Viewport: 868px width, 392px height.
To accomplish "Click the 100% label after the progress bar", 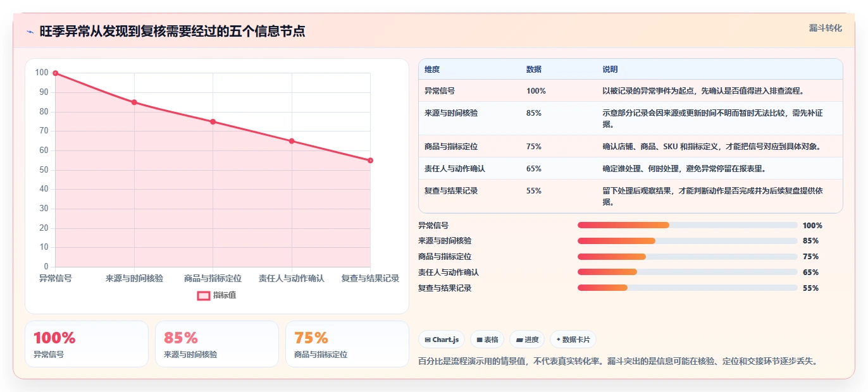I will click(x=812, y=225).
